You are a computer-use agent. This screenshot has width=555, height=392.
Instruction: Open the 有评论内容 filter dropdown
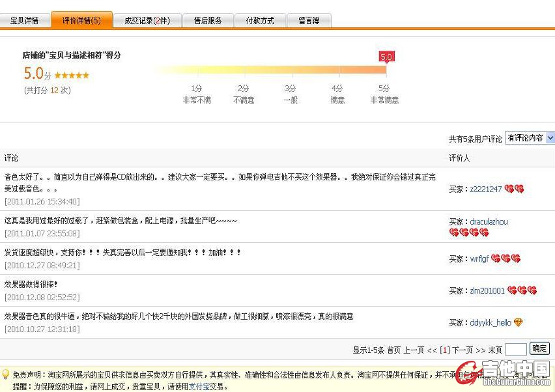click(x=530, y=137)
